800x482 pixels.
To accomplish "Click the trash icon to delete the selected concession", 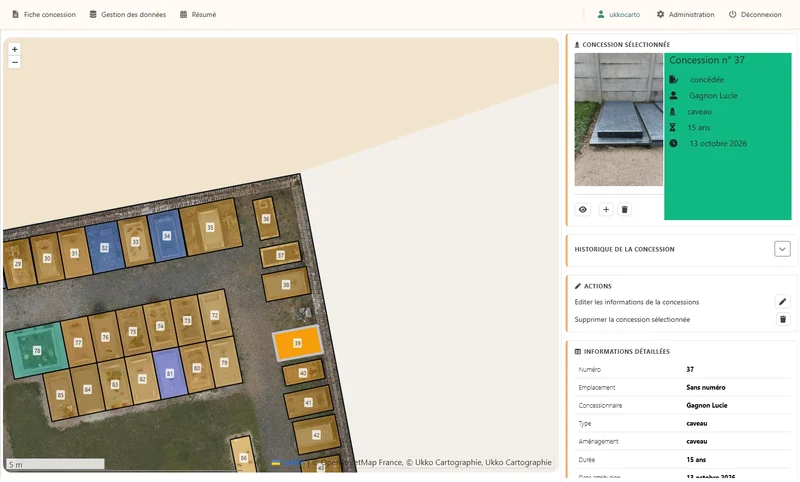I will pos(783,319).
